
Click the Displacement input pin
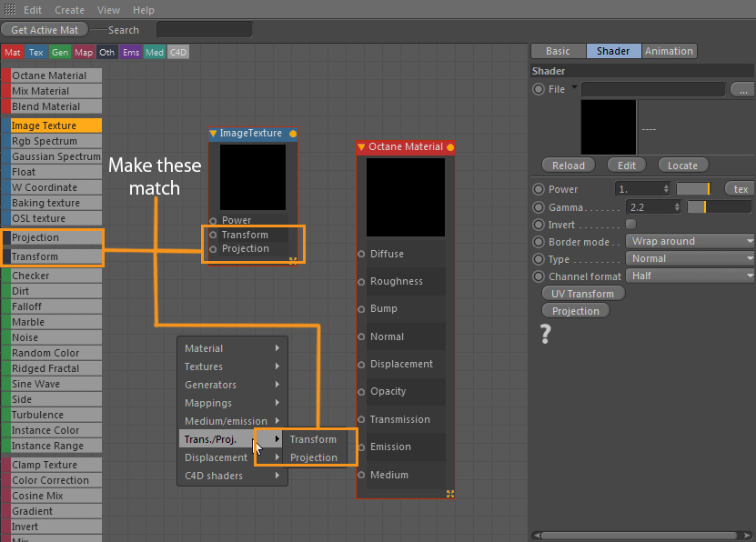361,365
